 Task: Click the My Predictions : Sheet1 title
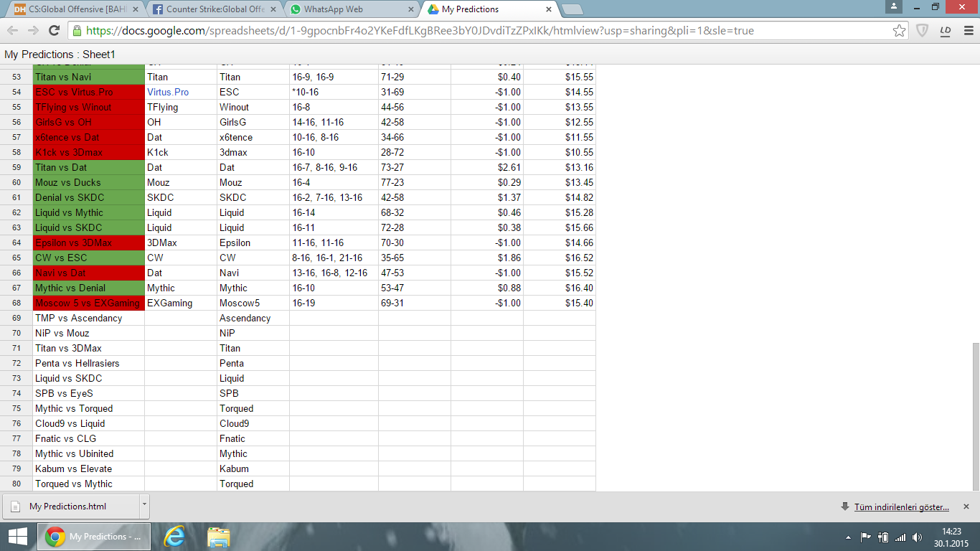(x=60, y=55)
